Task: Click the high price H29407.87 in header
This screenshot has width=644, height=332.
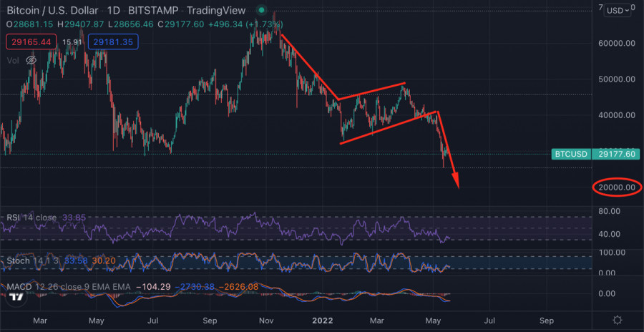Action: [79, 24]
